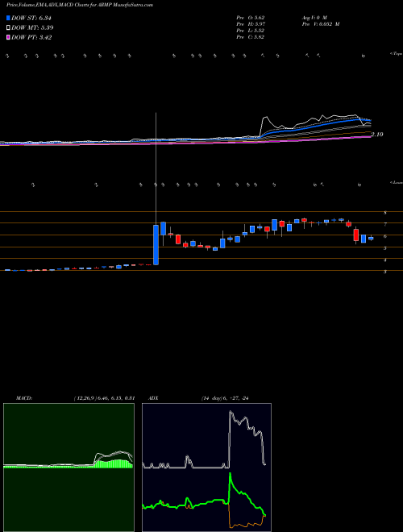The width and height of the screenshot is (403, 532).
Task: Click the 'Pre O: 5.62' open value
Action: point(251,17)
